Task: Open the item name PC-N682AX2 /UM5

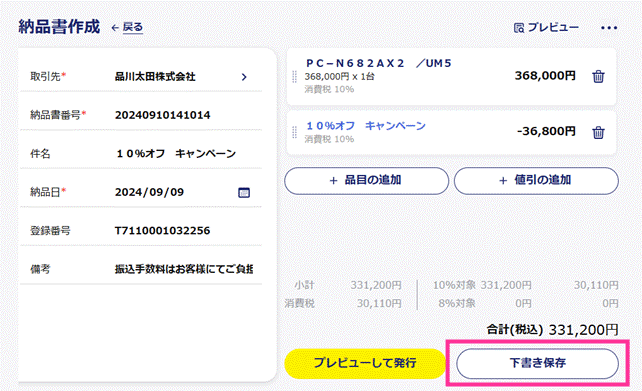Action: pyautogui.click(x=379, y=63)
